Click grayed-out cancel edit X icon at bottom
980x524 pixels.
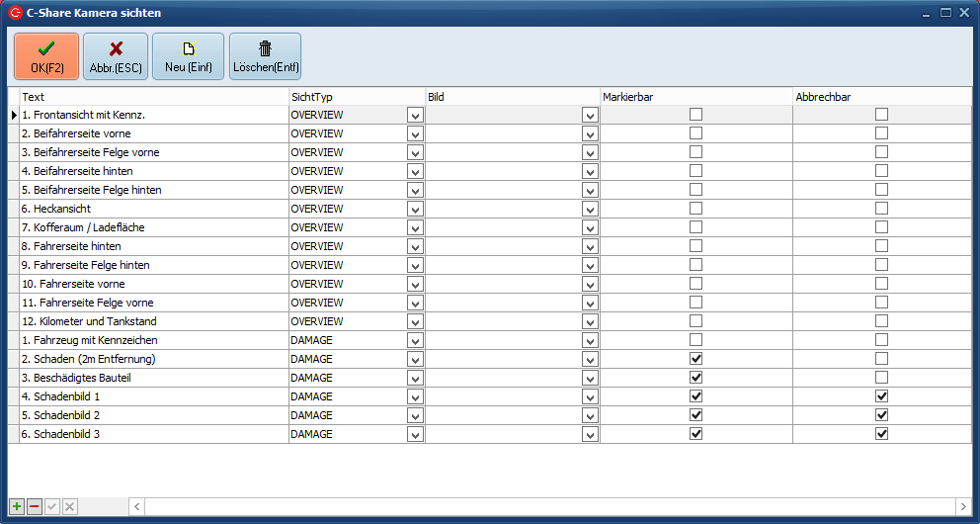[x=69, y=506]
